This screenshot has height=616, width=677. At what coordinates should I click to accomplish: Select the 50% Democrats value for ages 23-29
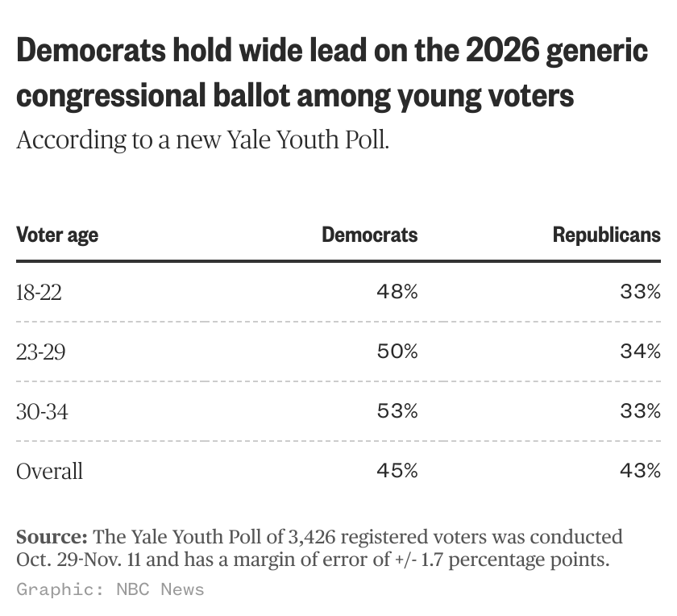click(x=397, y=352)
